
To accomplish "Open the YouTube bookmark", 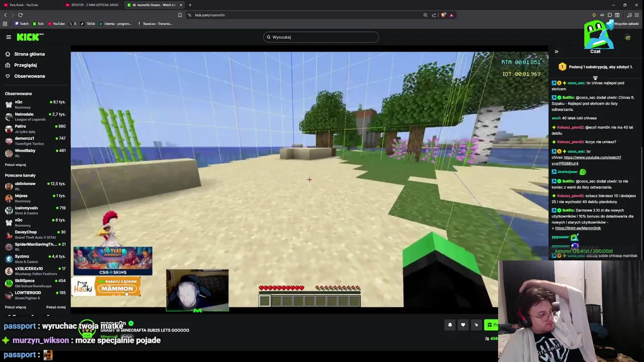I will [x=56, y=24].
